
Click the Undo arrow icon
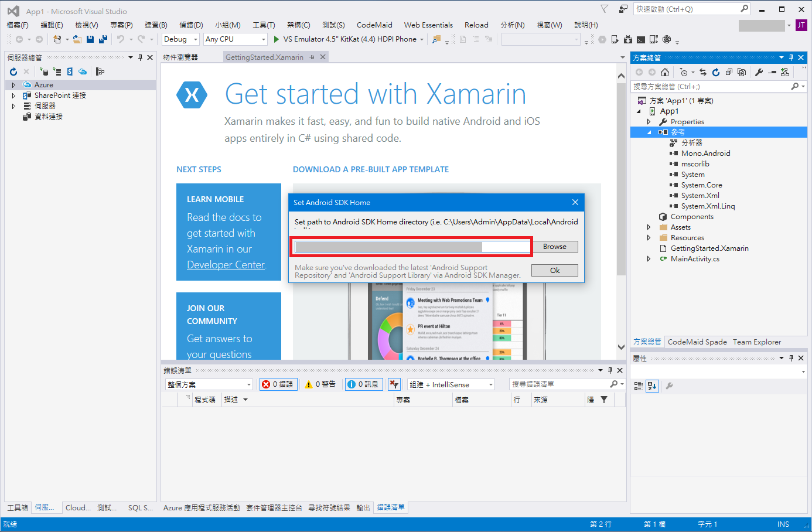pyautogui.click(x=120, y=39)
